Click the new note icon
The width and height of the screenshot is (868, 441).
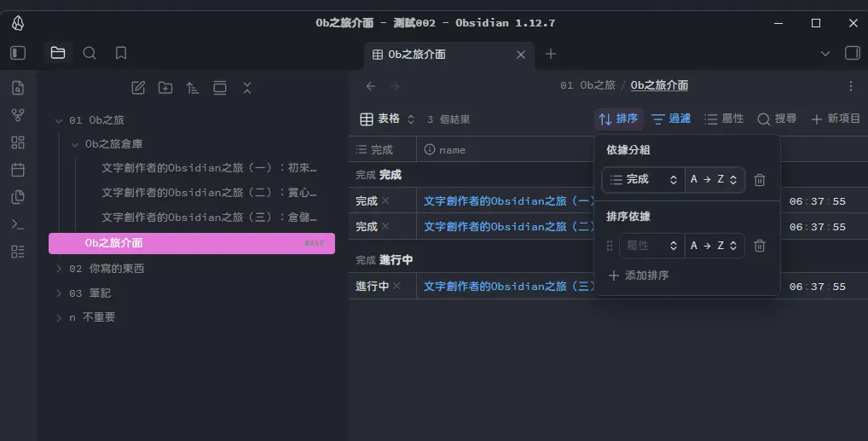(x=138, y=88)
